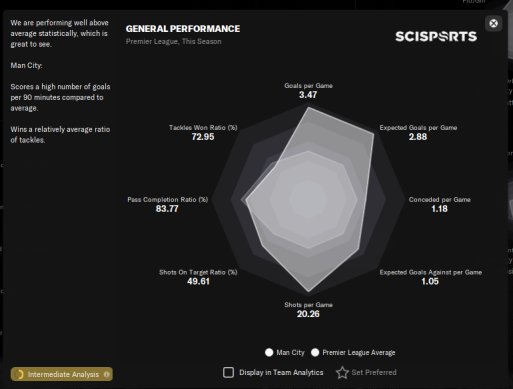Tick the Display in Team Analytics checkbox
Screen dimensions: 513x389
tap(228, 372)
